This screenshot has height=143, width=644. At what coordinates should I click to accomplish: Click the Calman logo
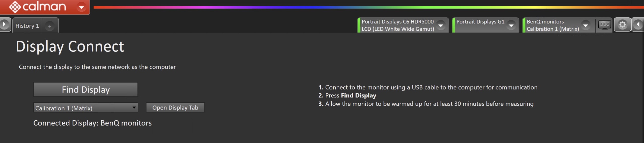[38, 7]
